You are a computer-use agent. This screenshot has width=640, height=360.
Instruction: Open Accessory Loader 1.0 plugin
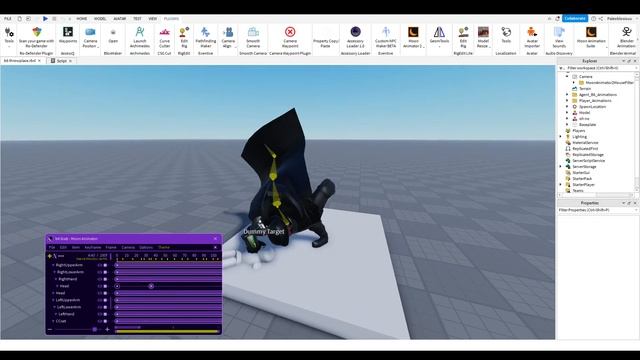(356, 37)
